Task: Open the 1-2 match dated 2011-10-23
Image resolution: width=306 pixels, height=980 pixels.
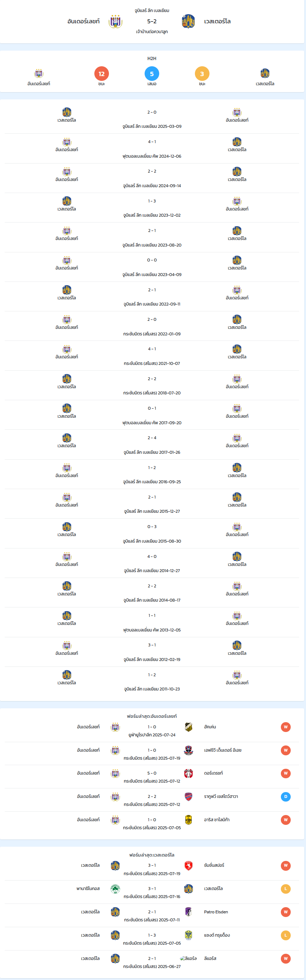Action: [x=152, y=681]
